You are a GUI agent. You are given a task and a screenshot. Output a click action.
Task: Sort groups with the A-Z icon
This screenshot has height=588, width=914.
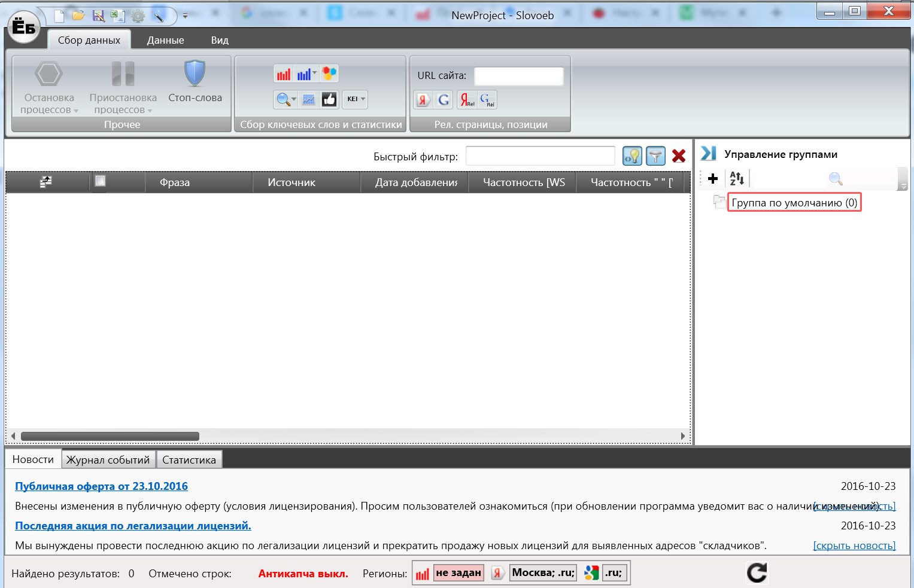[737, 178]
